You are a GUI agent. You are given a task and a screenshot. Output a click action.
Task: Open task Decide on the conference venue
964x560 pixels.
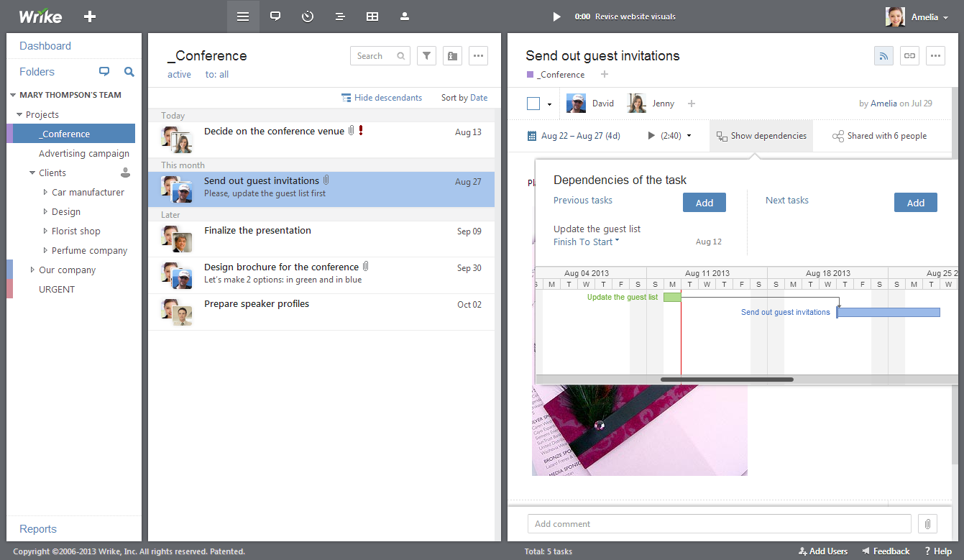(321, 139)
